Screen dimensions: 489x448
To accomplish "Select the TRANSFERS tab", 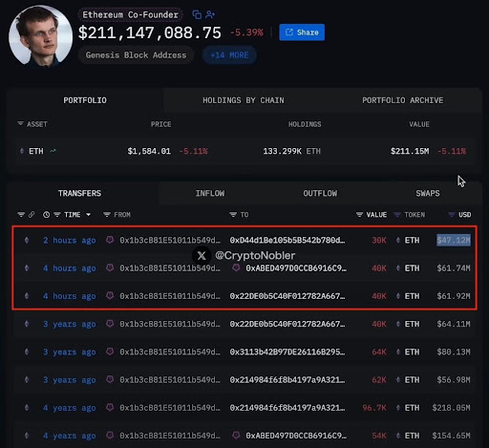I will coord(79,193).
